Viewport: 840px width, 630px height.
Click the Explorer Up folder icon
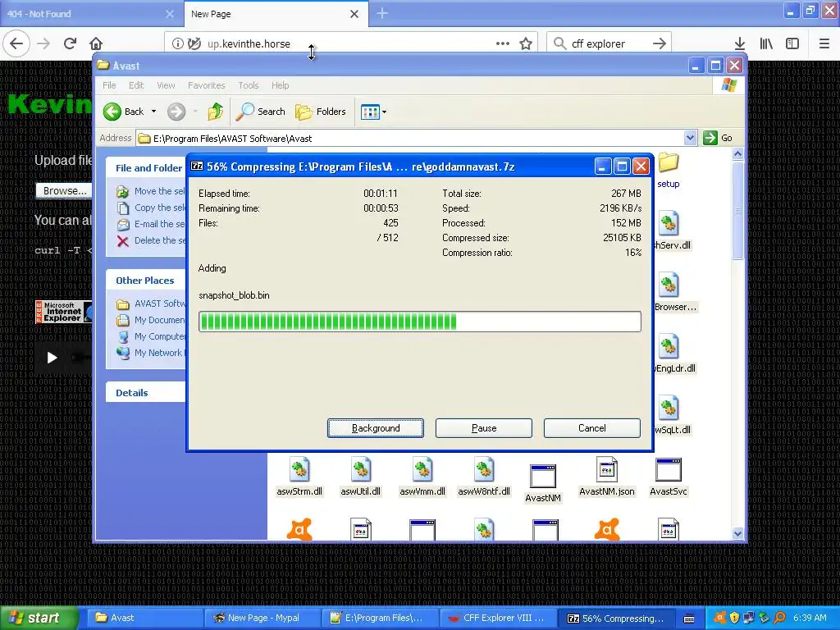click(216, 112)
